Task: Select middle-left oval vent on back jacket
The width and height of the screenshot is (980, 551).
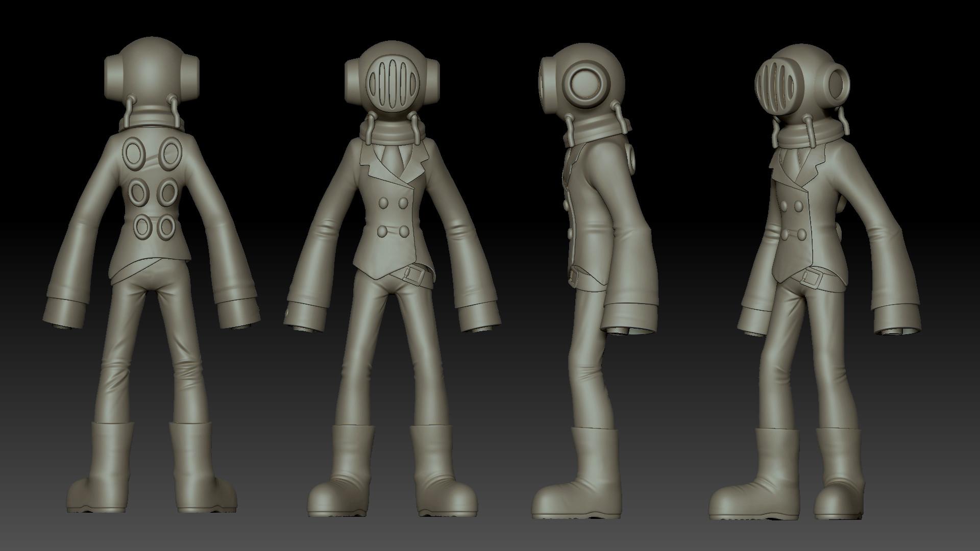Action: 137,191
